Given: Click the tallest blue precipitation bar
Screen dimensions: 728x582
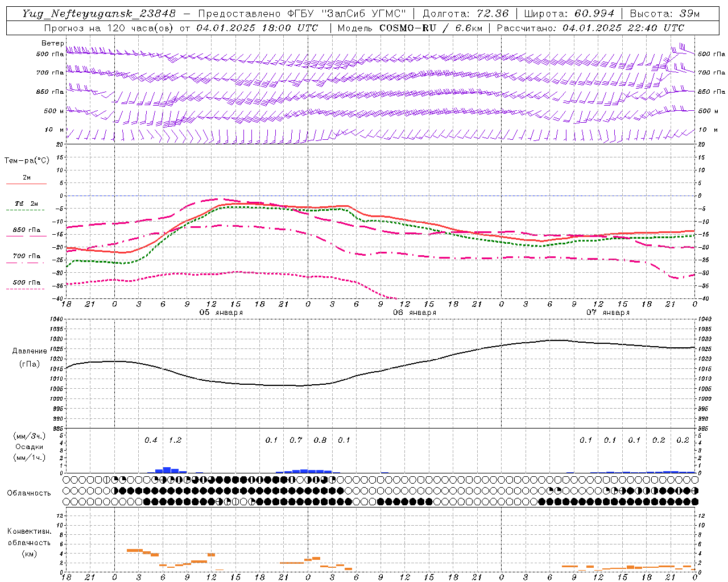Looking at the screenshot, I should point(167,470).
